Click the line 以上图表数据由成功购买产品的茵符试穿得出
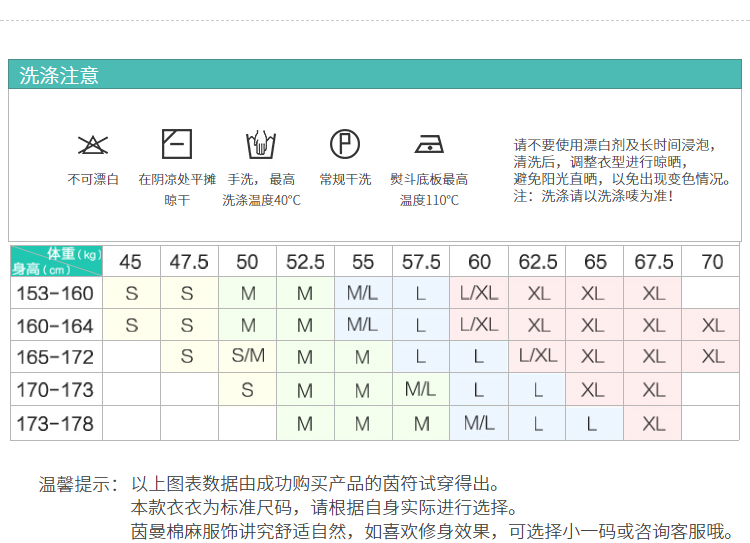Image resolution: width=750 pixels, height=543 pixels. coord(316,484)
